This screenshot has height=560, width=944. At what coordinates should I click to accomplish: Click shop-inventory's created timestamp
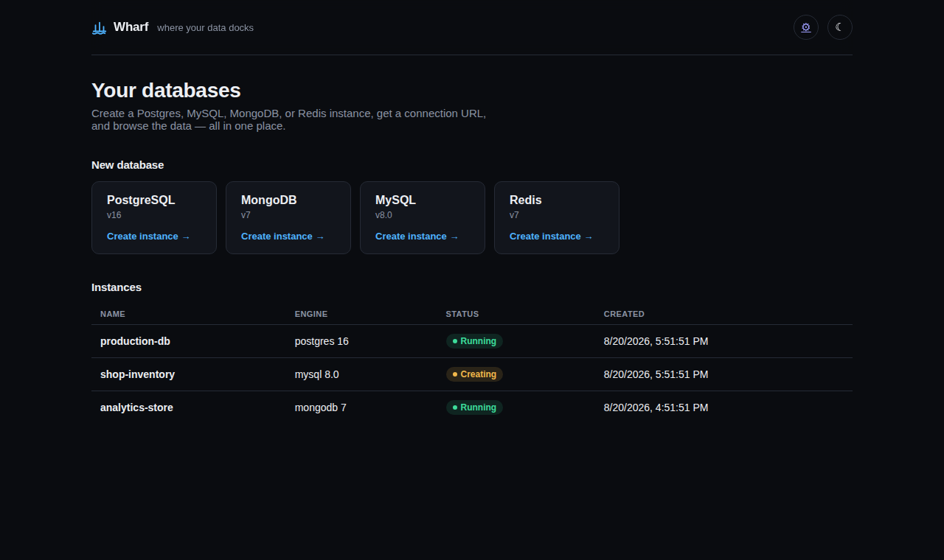[656, 374]
